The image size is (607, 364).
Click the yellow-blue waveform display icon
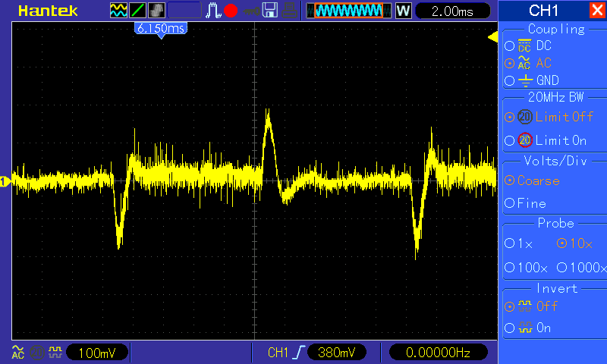[x=118, y=11]
